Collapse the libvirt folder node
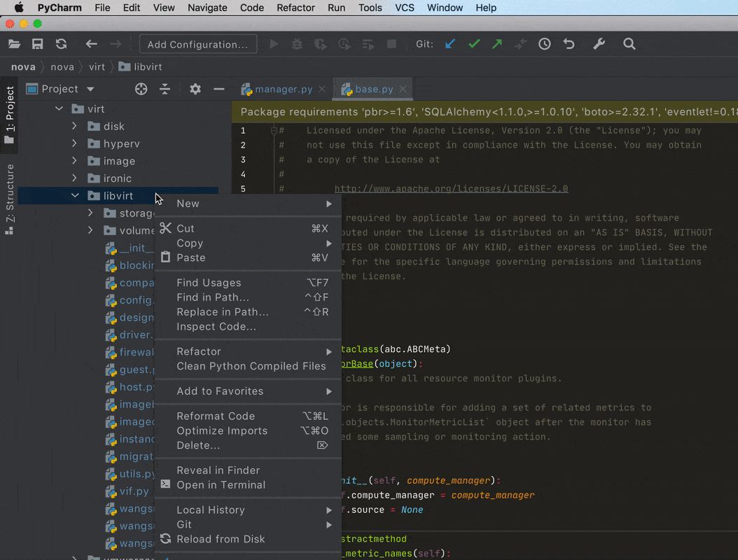Image resolution: width=738 pixels, height=560 pixels. tap(75, 196)
